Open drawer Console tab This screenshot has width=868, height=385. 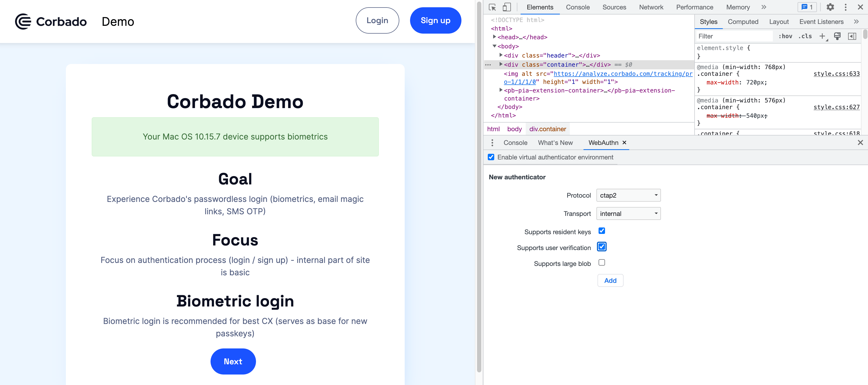515,143
